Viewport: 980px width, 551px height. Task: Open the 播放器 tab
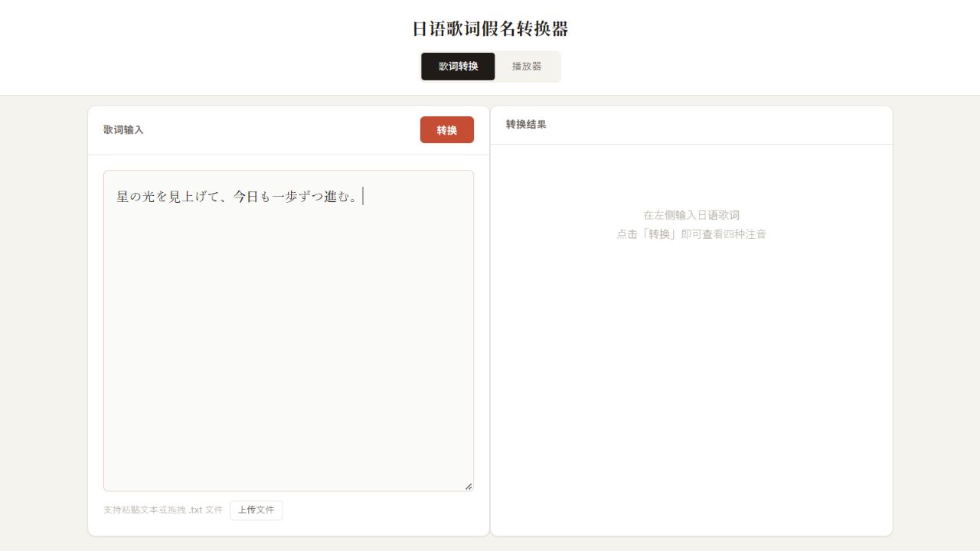527,67
